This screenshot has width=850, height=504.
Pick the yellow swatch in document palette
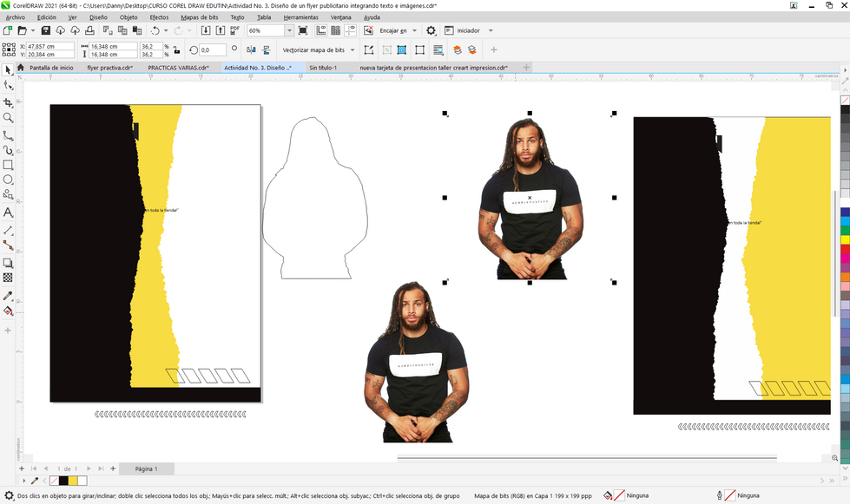coord(73,481)
